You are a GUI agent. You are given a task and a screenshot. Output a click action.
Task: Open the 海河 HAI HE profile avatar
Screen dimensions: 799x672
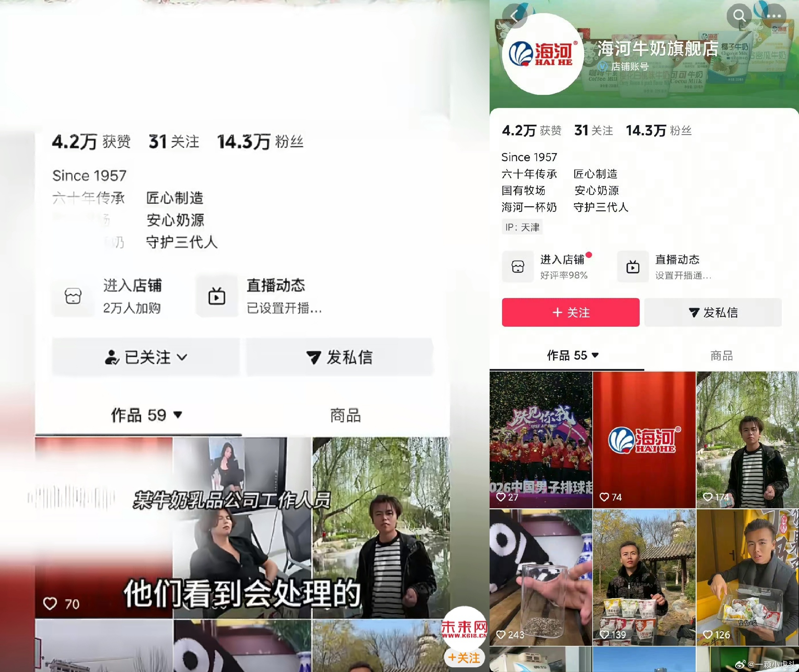(543, 54)
